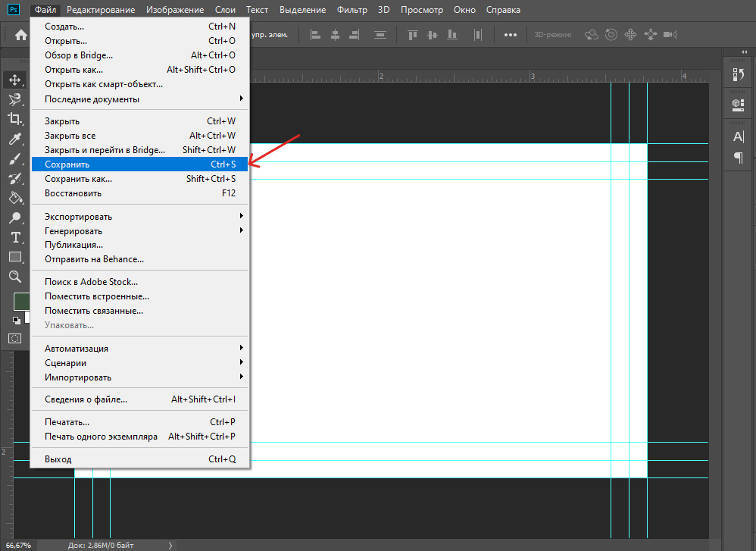Click the three-dots align options button
Image resolution: width=756 pixels, height=551 pixels.
point(511,35)
